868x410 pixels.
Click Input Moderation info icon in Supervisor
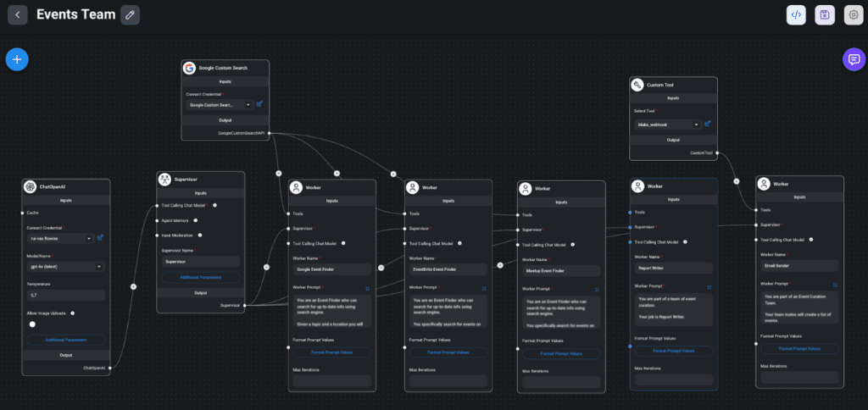(200, 235)
